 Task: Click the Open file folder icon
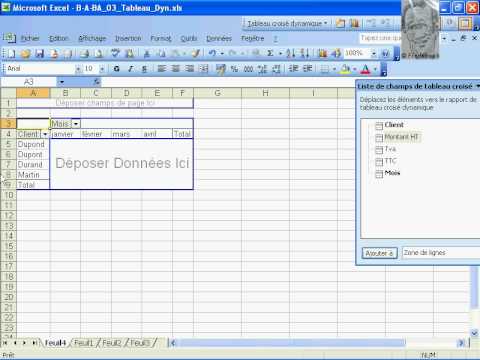tap(26, 53)
